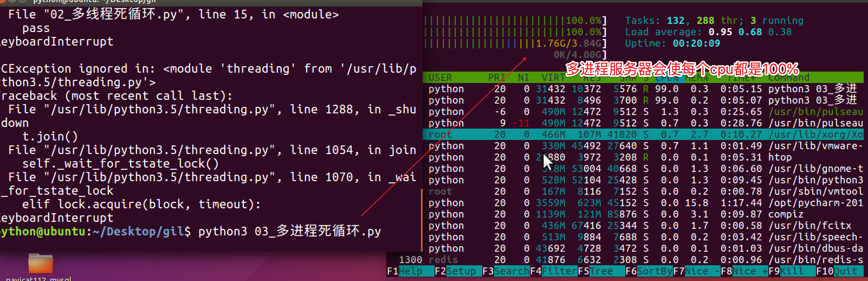Click the t.join() traceback line in terminal
The height and width of the screenshot is (281, 868).
coord(50,137)
